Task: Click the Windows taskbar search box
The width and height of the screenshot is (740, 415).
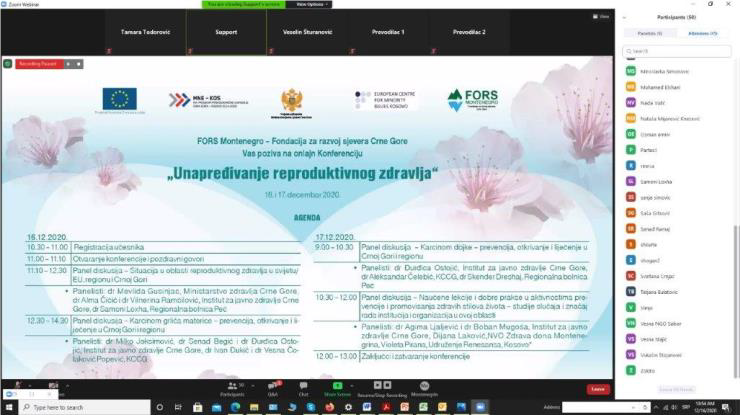Action: (84, 407)
